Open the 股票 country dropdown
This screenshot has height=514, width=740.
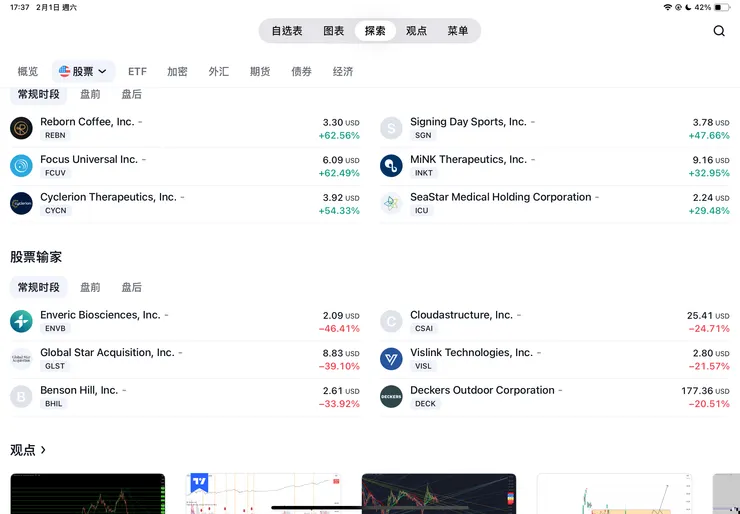(83, 71)
